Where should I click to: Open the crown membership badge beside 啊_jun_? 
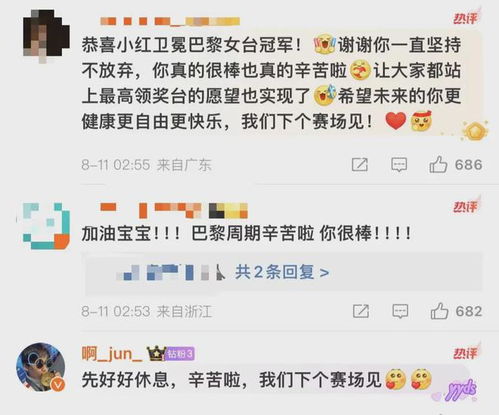pos(156,354)
